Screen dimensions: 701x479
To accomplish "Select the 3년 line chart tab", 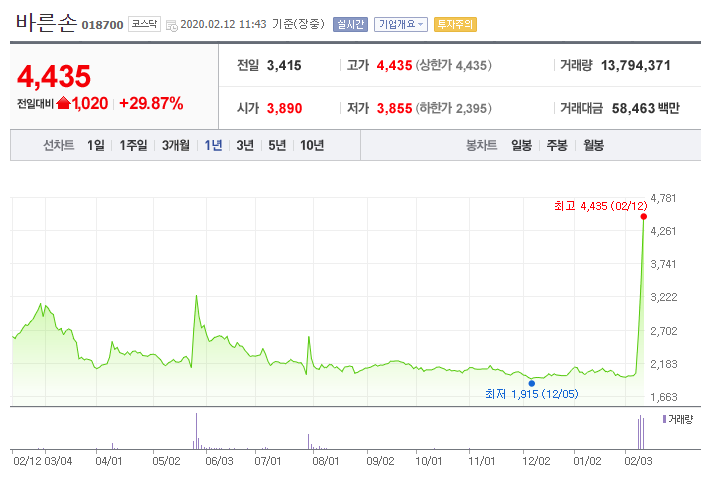I will tap(245, 145).
